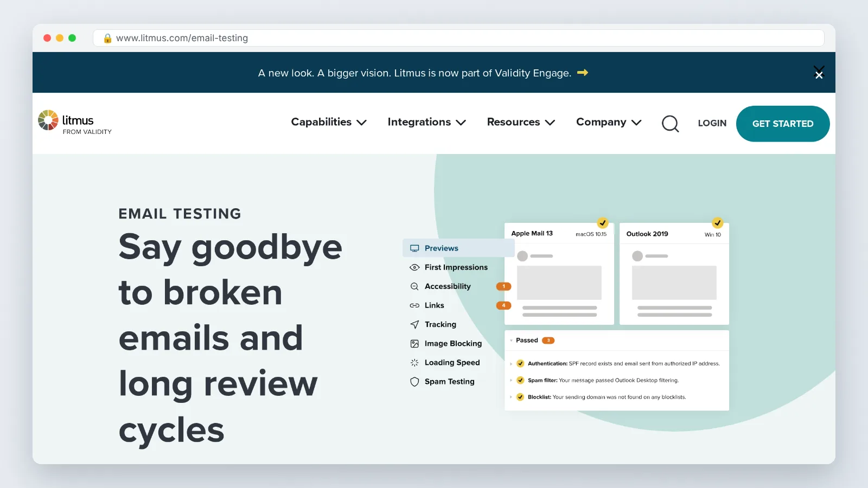Click the LOGIN link

(x=712, y=123)
